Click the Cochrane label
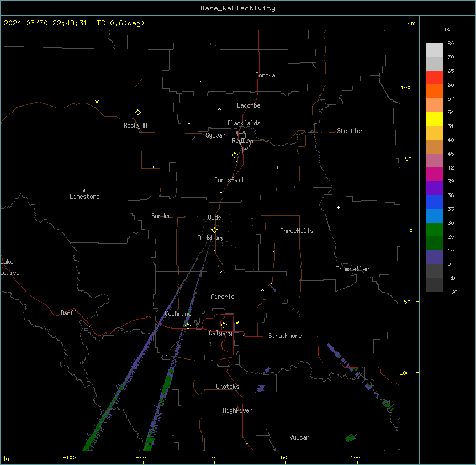This screenshot has height=465, width=476. (178, 314)
